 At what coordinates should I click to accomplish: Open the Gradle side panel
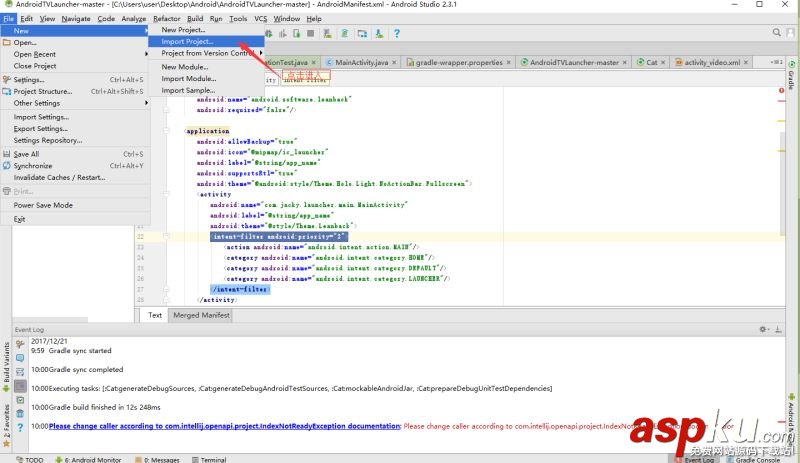tap(791, 75)
